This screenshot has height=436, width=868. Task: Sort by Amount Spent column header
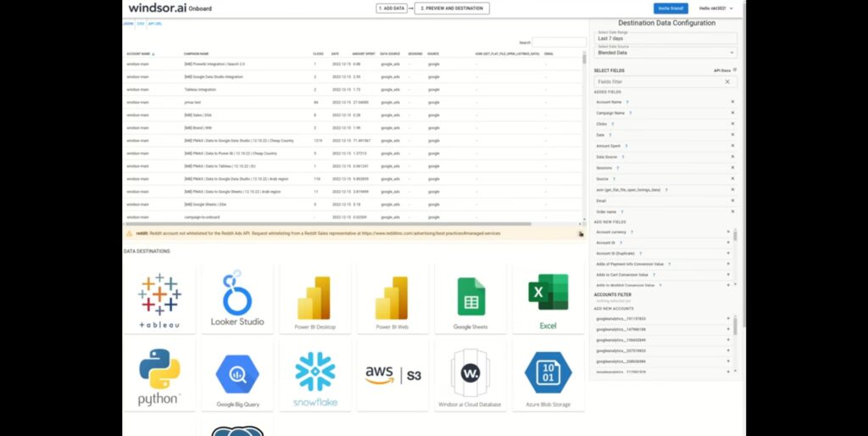click(363, 53)
